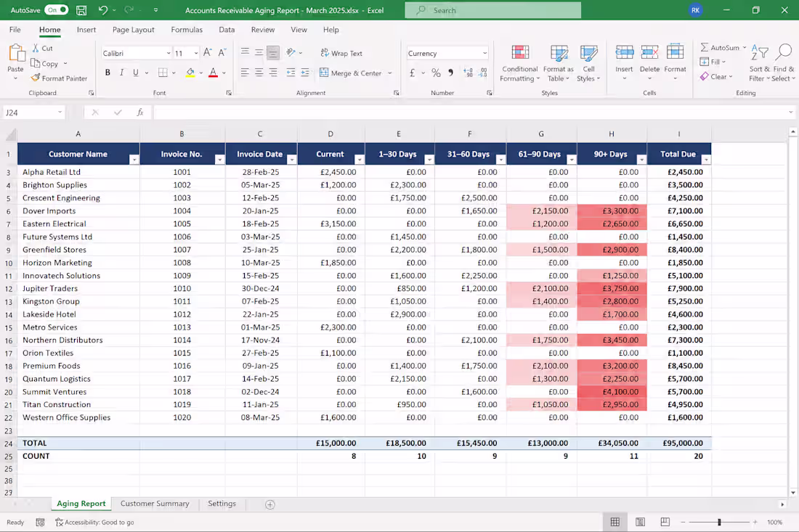
Task: Apply the yellow Fill Color swatch
Action: (x=190, y=73)
